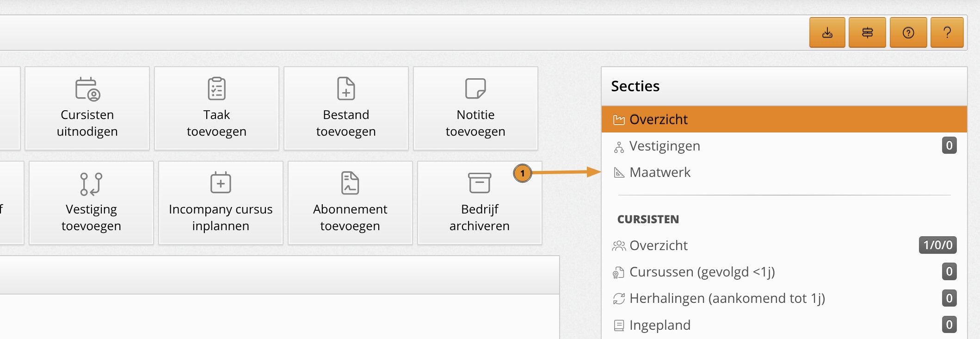Go to the Maatwerk section
The image size is (980, 339).
(660, 173)
